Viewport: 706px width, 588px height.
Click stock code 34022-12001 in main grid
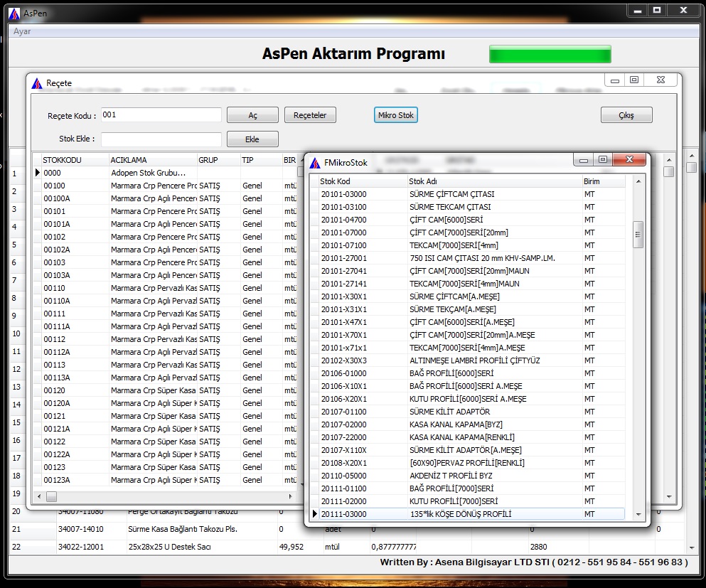[x=80, y=547]
